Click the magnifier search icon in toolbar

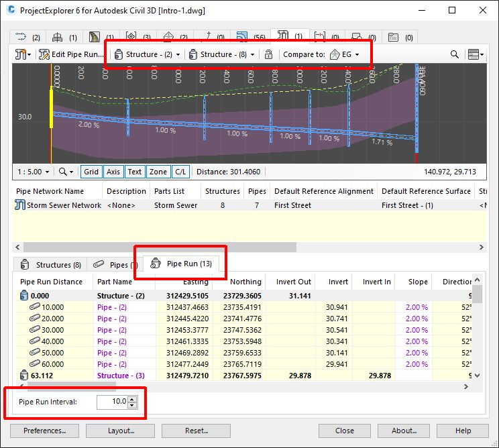click(455, 54)
